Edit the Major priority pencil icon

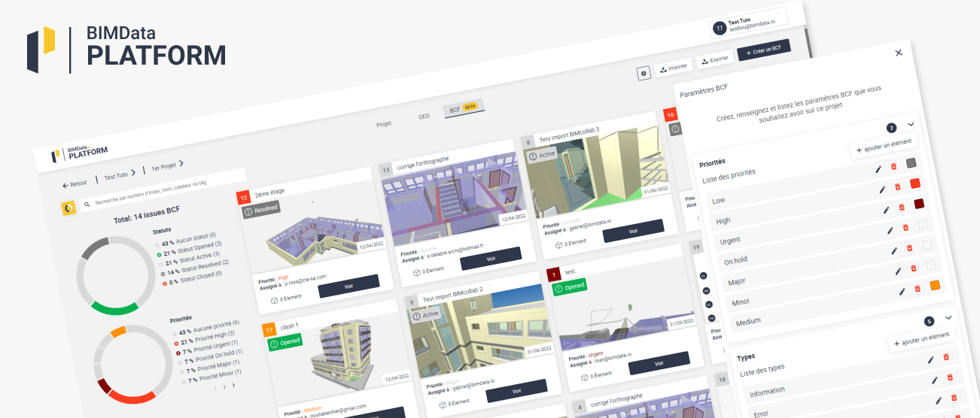(894, 250)
